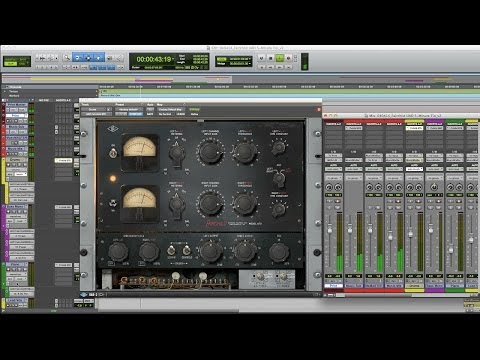Image resolution: width=480 pixels, height=360 pixels.
Task: Click the Go to End transport button
Action: 289,67
